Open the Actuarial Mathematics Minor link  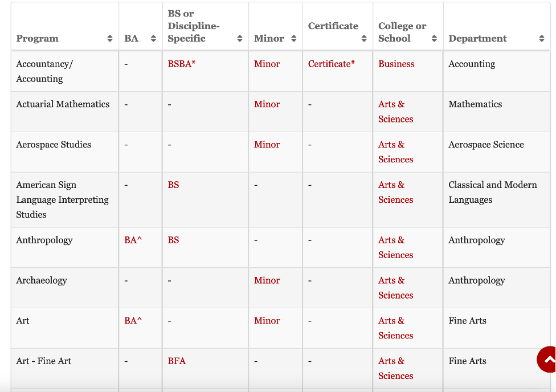pyautogui.click(x=267, y=104)
